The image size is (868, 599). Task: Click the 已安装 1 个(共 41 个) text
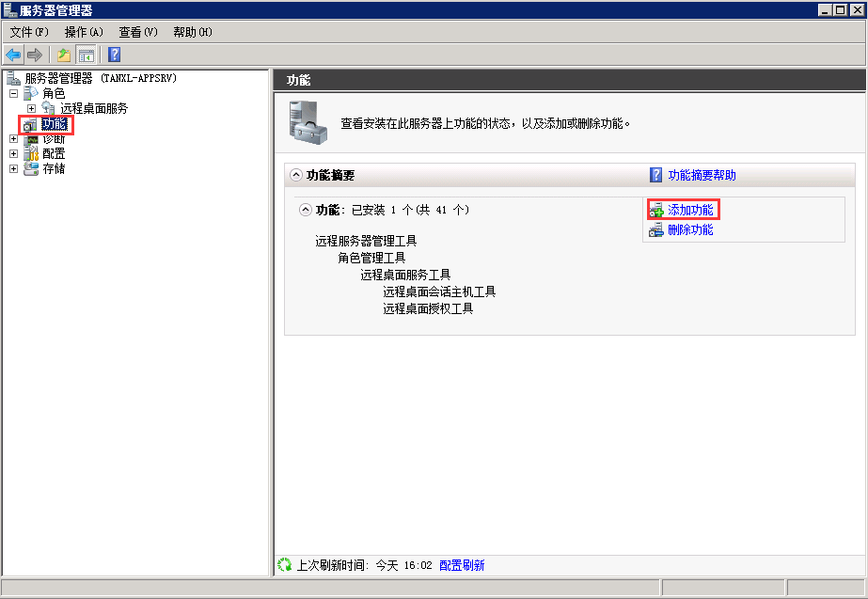tap(410, 210)
